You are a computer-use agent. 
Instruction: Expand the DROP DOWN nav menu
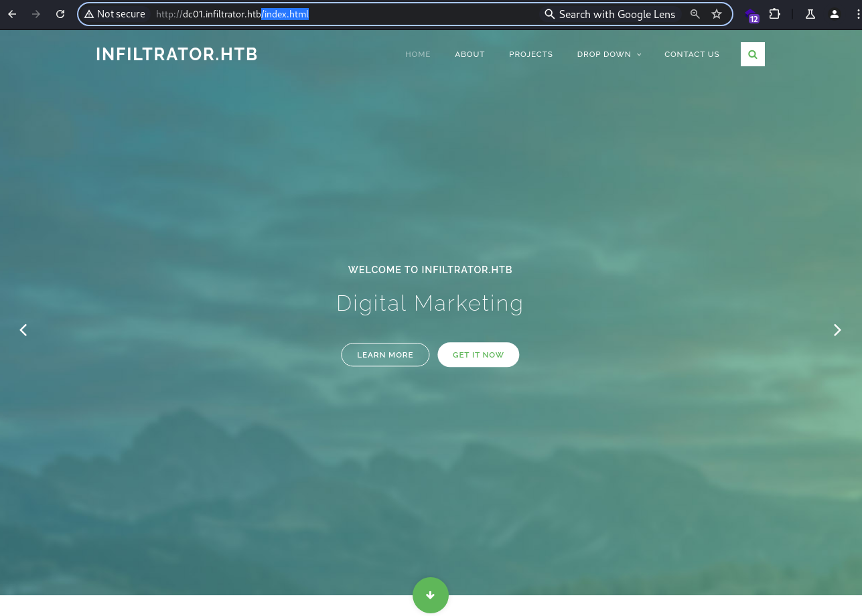(609, 54)
